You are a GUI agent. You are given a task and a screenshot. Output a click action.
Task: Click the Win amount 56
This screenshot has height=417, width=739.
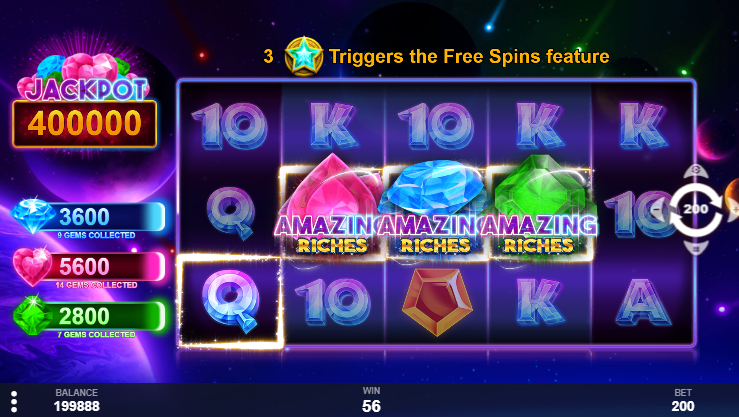tap(371, 406)
